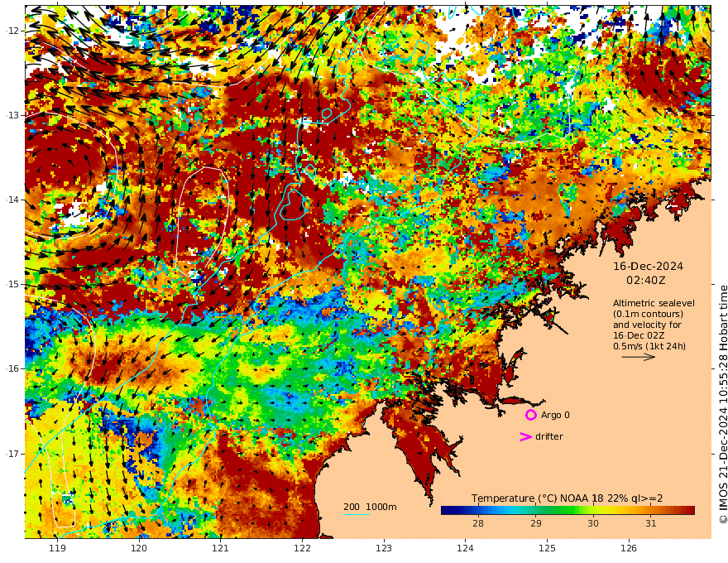Screen dimensions: 728x563
Task: Click the 31 tick label on the colorbar
Action: [650, 523]
